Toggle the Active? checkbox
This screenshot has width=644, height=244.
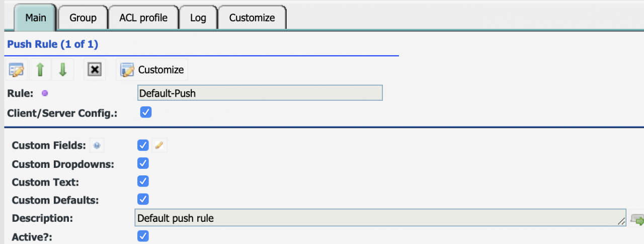click(x=143, y=235)
